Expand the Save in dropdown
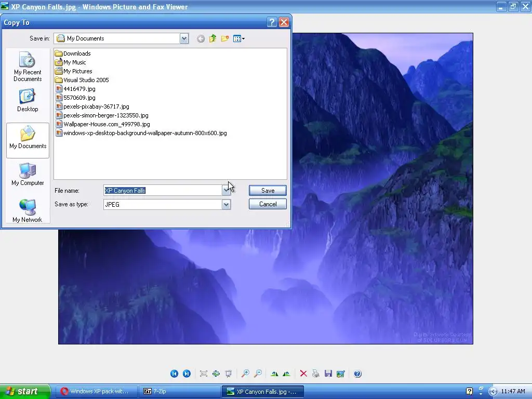 coord(184,38)
